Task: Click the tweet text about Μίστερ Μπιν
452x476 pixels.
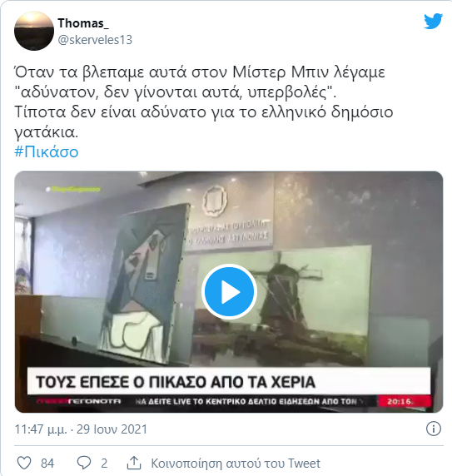Action: point(203,102)
